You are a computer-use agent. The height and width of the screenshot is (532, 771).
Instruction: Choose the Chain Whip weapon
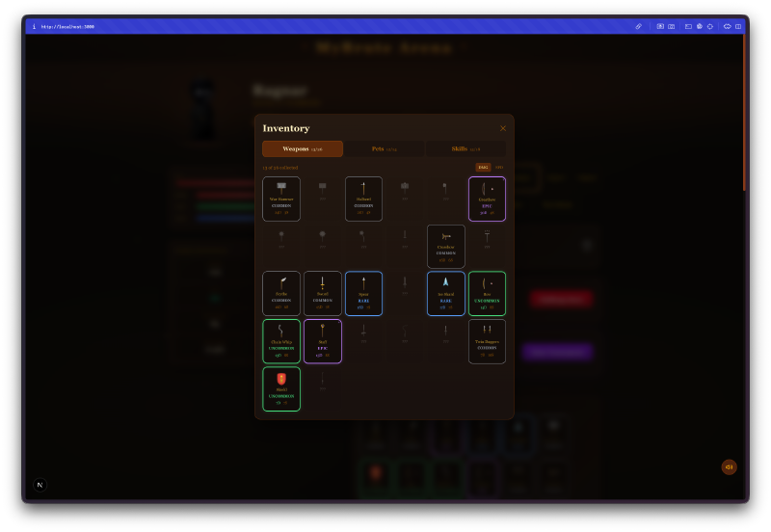click(x=281, y=341)
